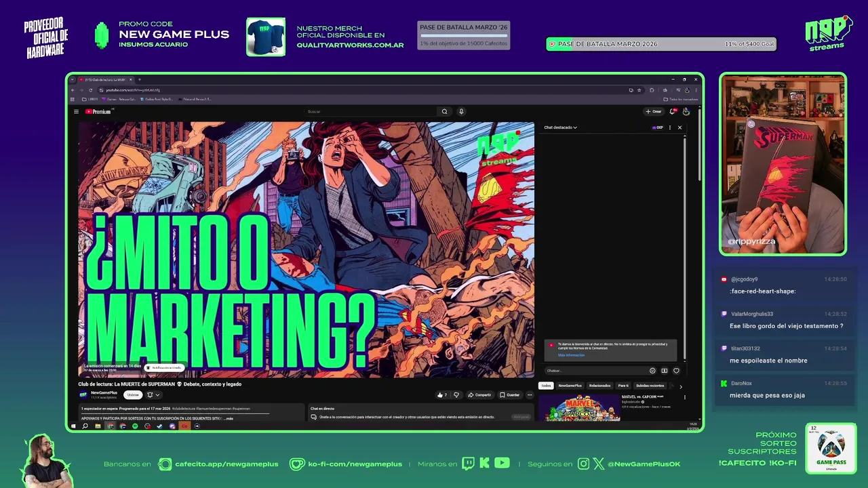Select the Para ti filter chip
The height and width of the screenshot is (488, 868).
click(x=623, y=386)
